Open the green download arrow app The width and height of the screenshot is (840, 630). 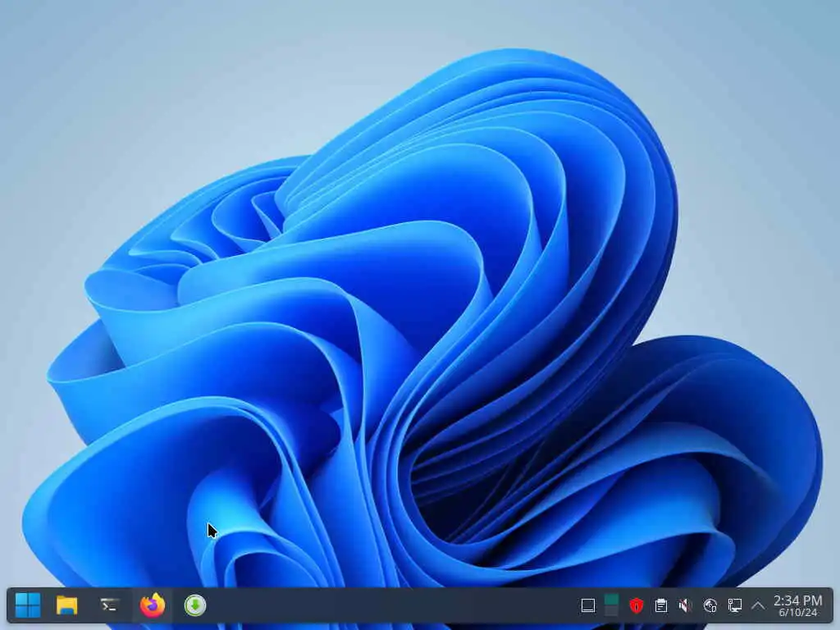(x=195, y=605)
